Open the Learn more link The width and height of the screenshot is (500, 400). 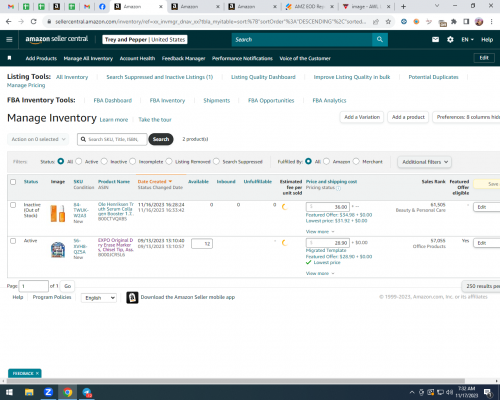114,120
